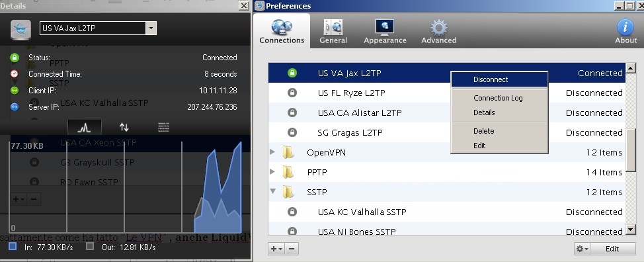Open the Advanced preferences tab

click(x=438, y=31)
